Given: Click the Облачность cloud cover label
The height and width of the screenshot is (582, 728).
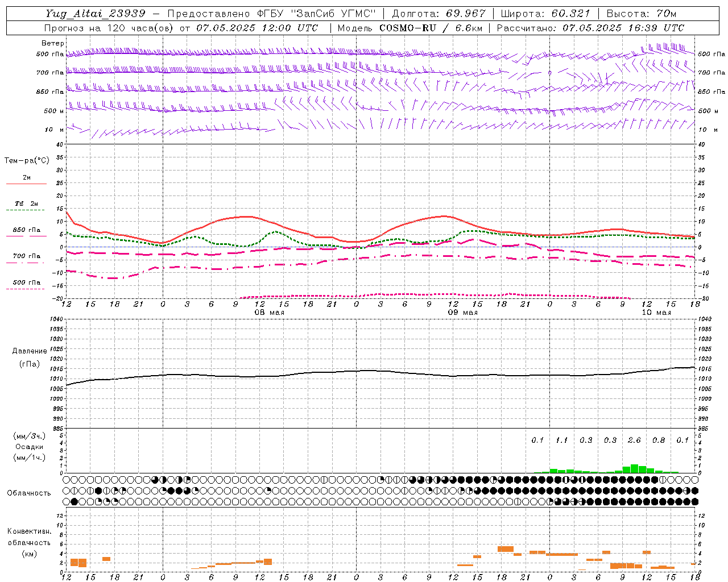Looking at the screenshot, I should [29, 493].
